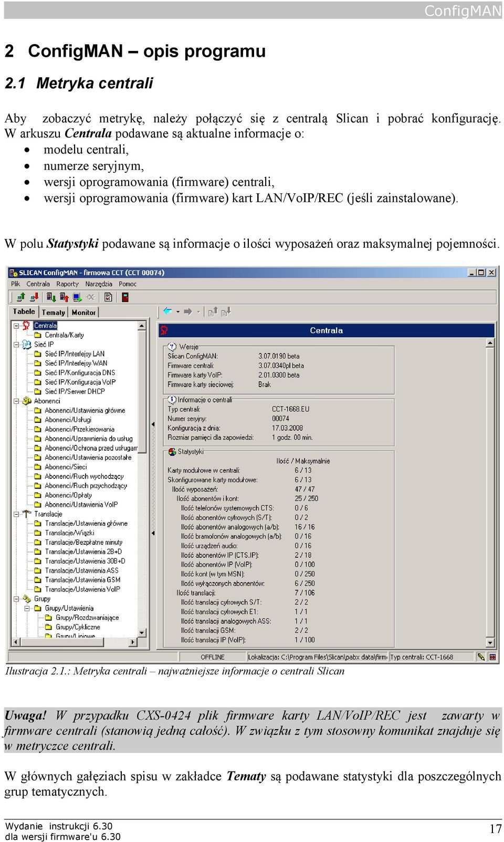The image size is (504, 842).
Task: Select Grupy/Rozdzwaniające in the tree
Action: [87, 618]
